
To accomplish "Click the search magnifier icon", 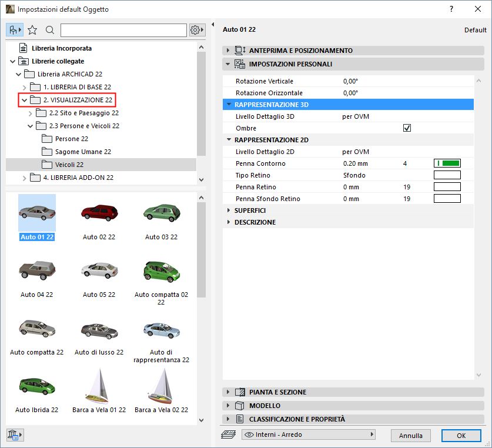I will tap(50, 29).
